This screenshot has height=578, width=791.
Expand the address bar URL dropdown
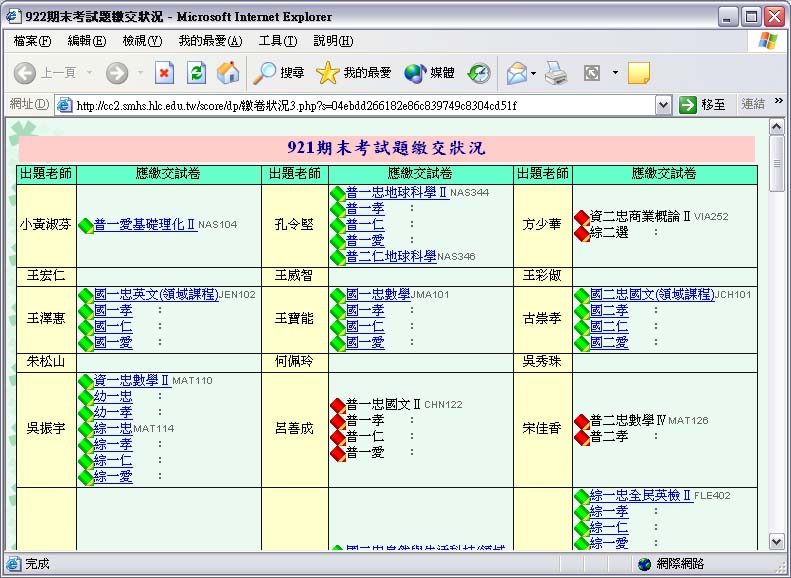pos(663,105)
